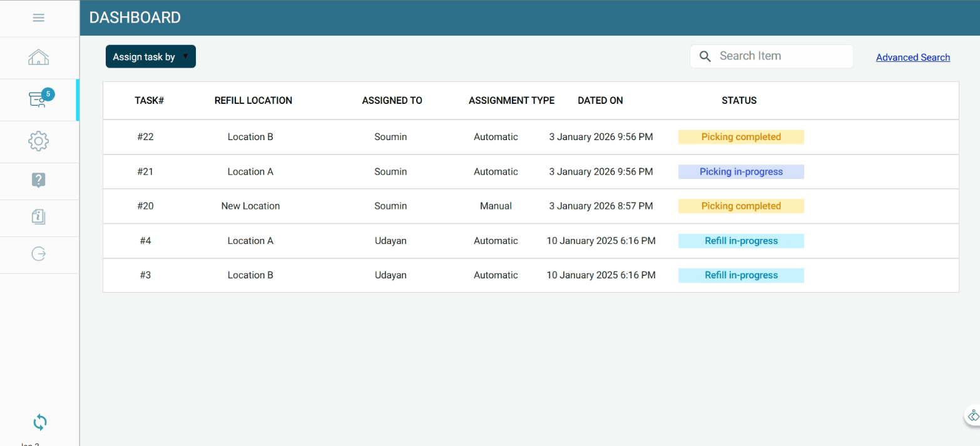
Task: Click the Logout icon in sidebar
Action: pyautogui.click(x=39, y=254)
